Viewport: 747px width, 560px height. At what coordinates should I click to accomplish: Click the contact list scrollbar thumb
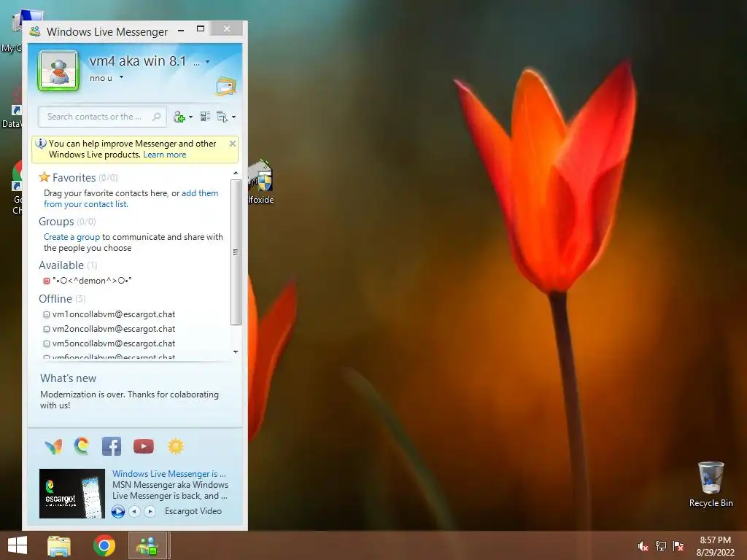tap(236, 252)
